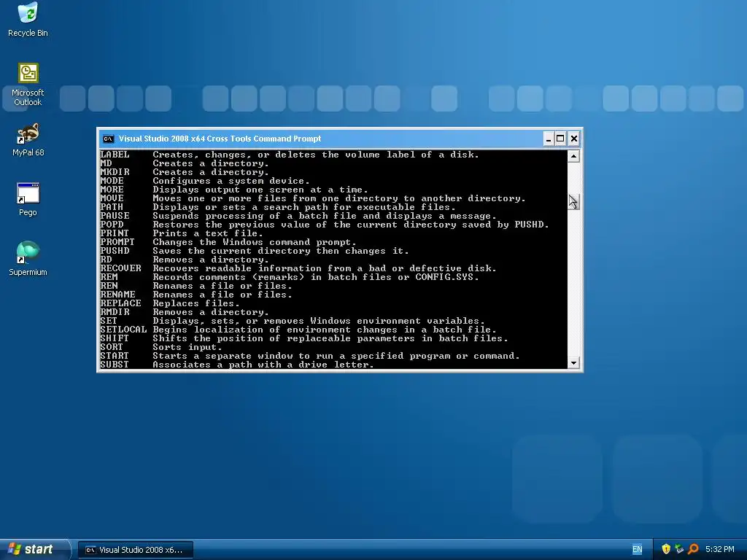747x560 pixels.
Task: Click the command prompt window title text
Action: 220,139
